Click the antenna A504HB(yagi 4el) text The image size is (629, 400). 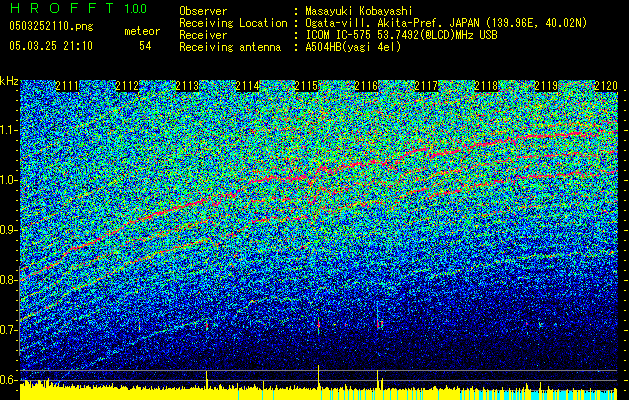pos(353,47)
